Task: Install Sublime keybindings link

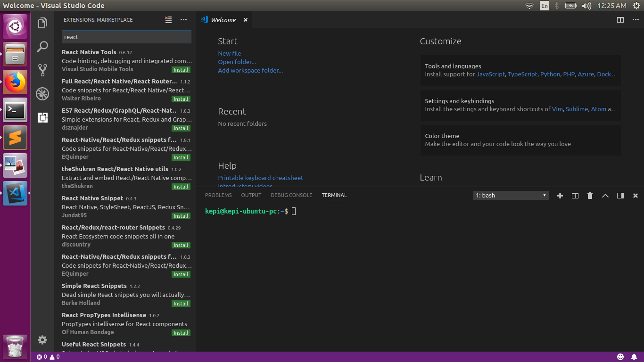Action: coord(577,109)
